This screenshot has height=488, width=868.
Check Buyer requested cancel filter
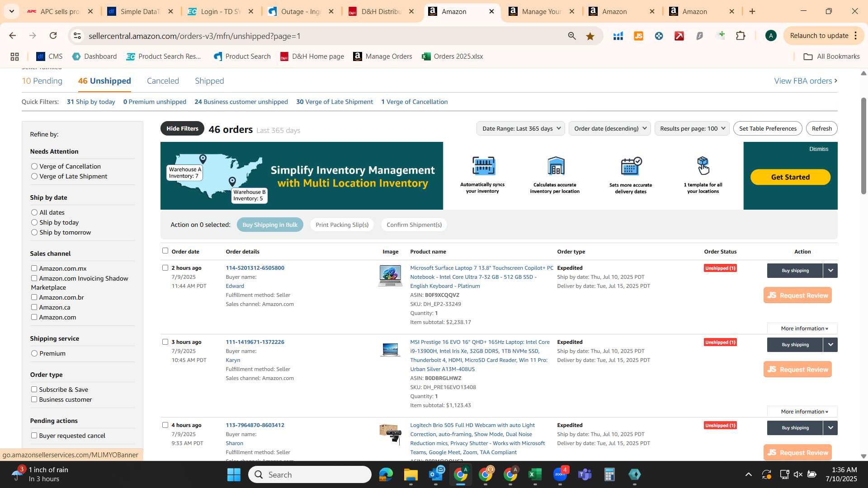click(34, 435)
